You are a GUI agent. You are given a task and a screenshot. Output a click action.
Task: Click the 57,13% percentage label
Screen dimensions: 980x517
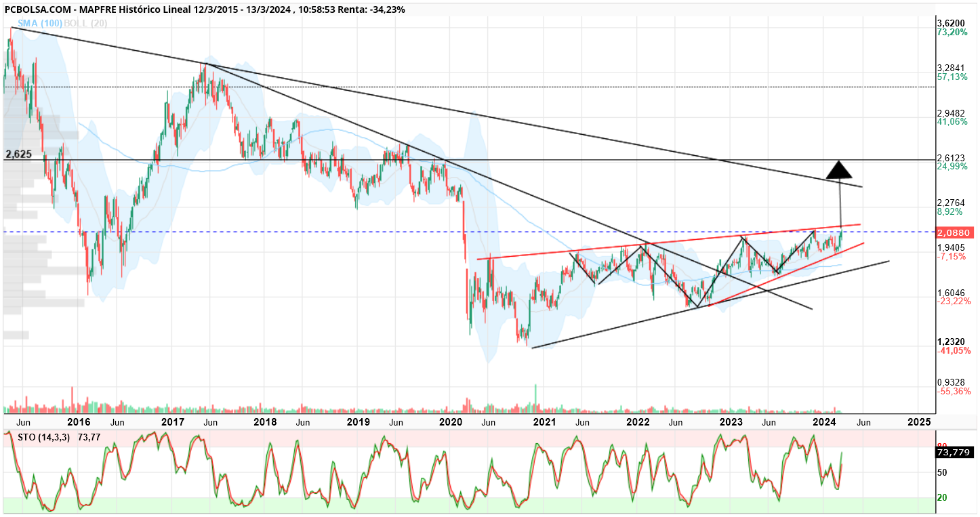click(x=952, y=77)
